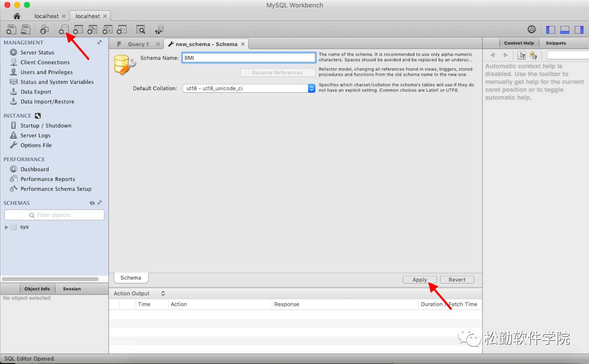589x364 pixels.
Task: Click the Revert button
Action: coord(457,279)
